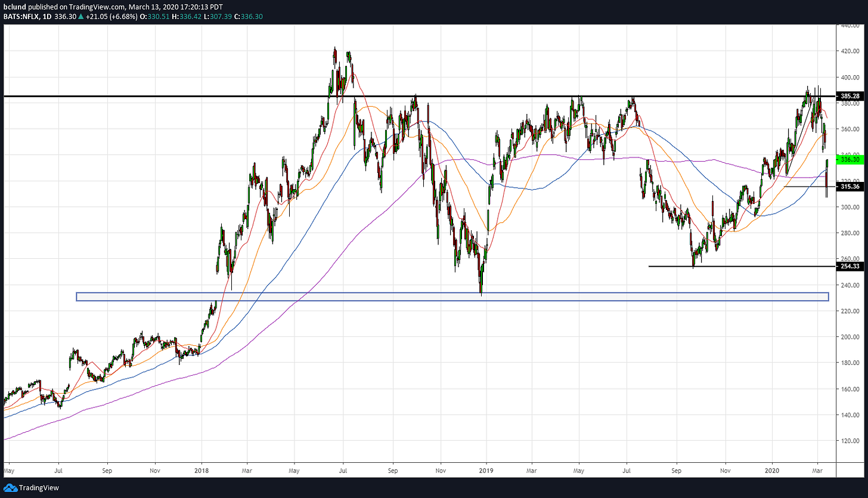Image resolution: width=868 pixels, height=498 pixels.
Task: Click the 180.00 price axis label
Action: (850, 363)
